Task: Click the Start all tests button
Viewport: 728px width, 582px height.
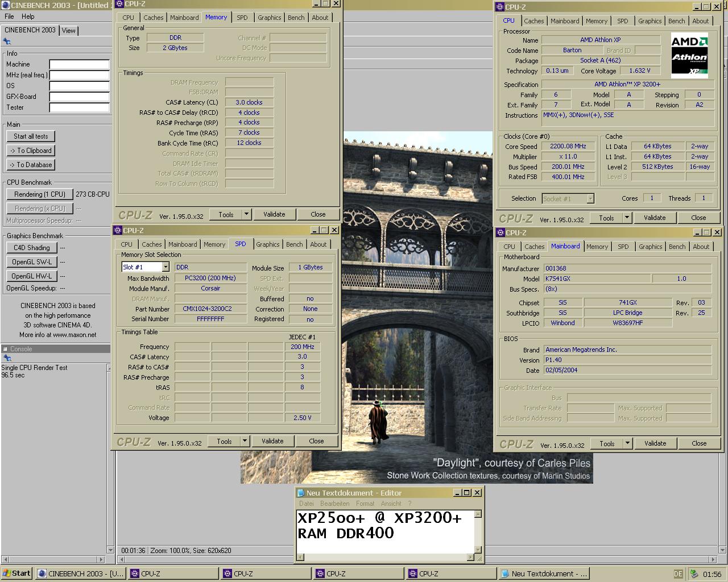Action: pos(31,136)
